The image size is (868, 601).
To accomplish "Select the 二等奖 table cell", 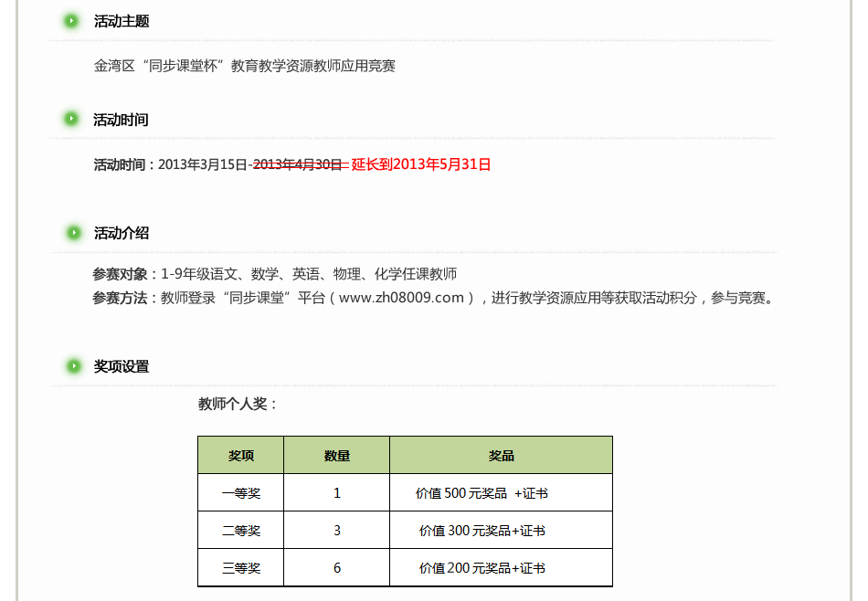I will [x=241, y=531].
